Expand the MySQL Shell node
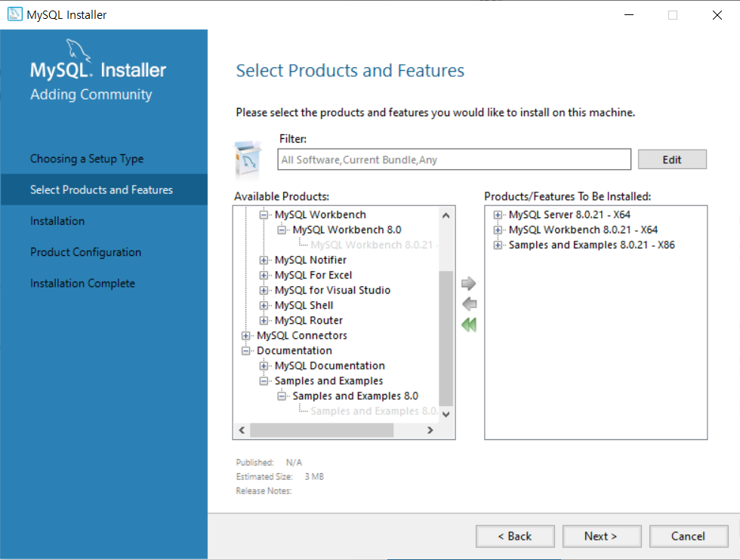The width and height of the screenshot is (740, 560). (264, 306)
